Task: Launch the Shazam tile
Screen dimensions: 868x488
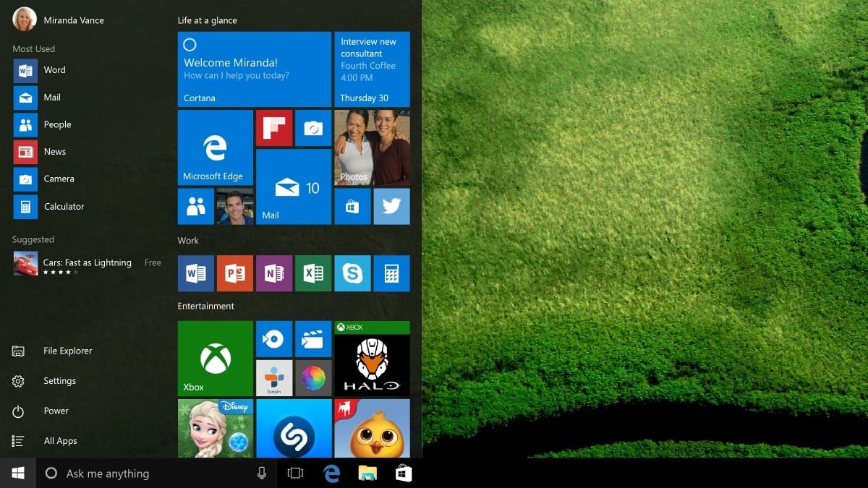Action: pyautogui.click(x=294, y=428)
